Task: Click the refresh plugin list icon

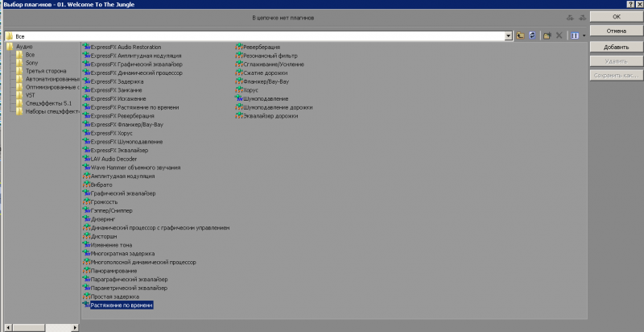Action: [x=532, y=36]
